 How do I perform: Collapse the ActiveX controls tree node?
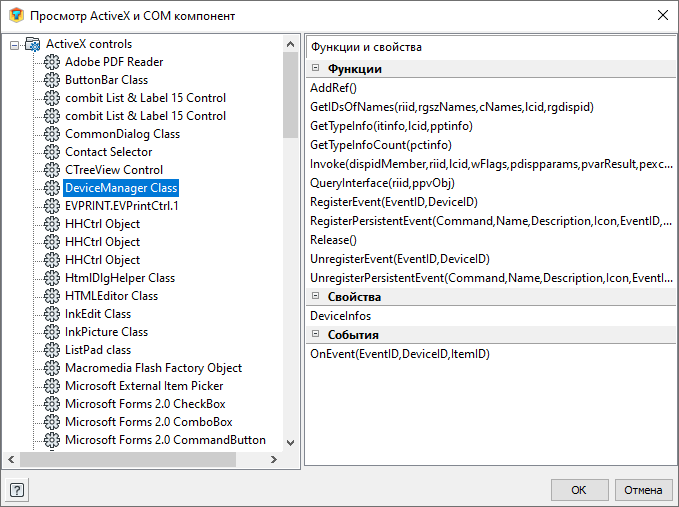coord(14,45)
